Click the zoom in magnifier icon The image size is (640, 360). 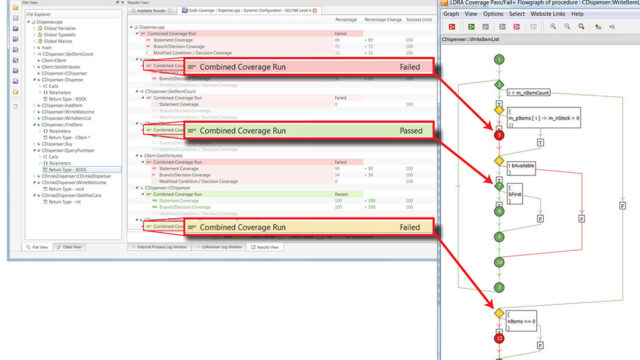[553, 27]
